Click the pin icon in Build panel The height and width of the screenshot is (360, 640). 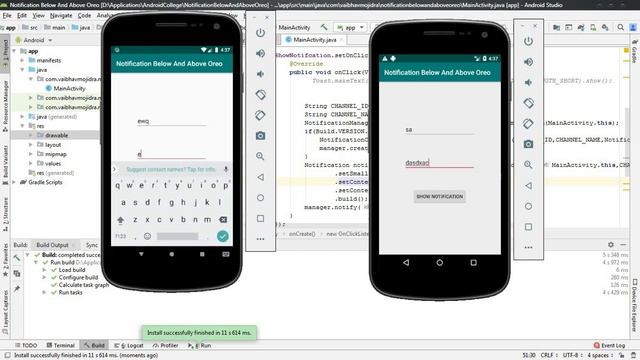(17, 289)
